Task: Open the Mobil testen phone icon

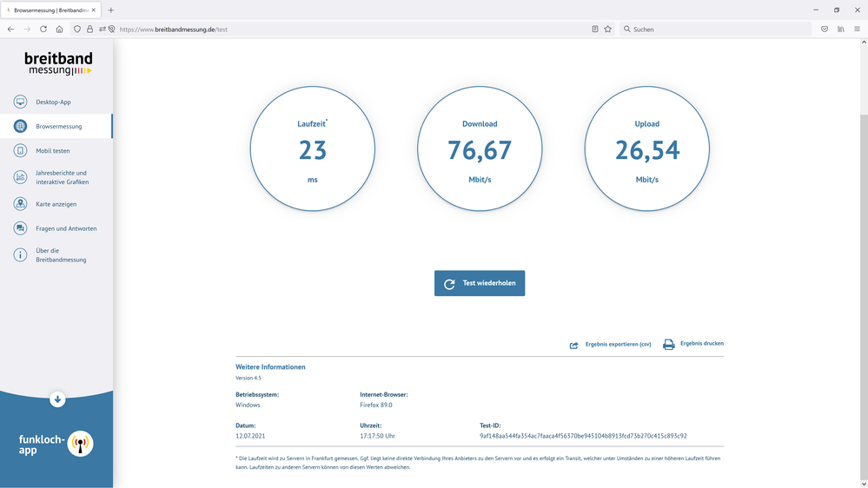Action: click(x=21, y=150)
